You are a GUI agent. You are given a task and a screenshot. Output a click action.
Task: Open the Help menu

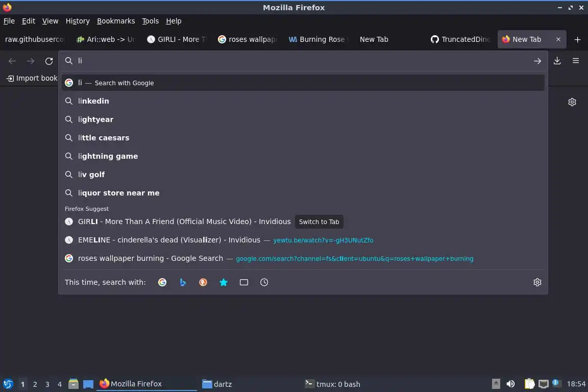(x=174, y=21)
